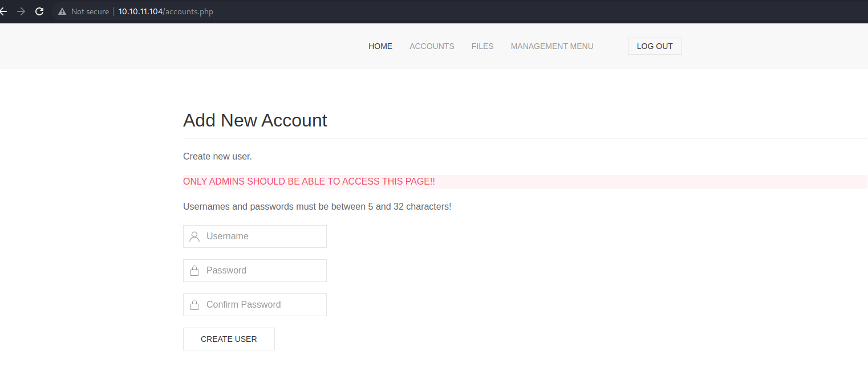Click the padlock icon beside Confirm Password
This screenshot has width=868, height=388.
(194, 305)
